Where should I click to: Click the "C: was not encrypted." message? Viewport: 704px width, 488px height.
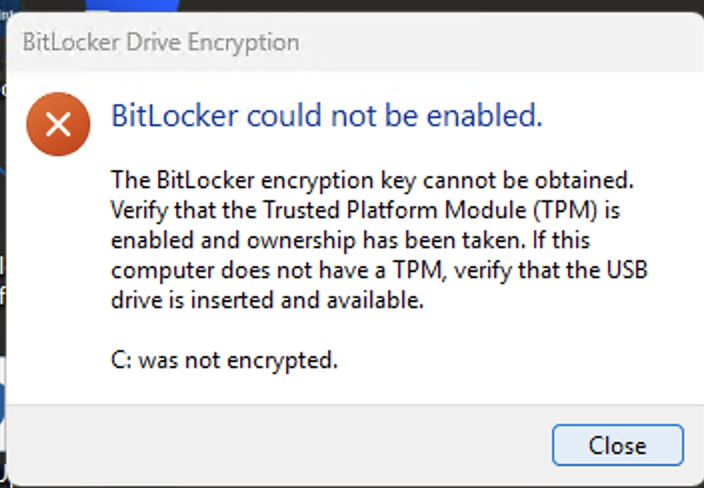point(224,360)
